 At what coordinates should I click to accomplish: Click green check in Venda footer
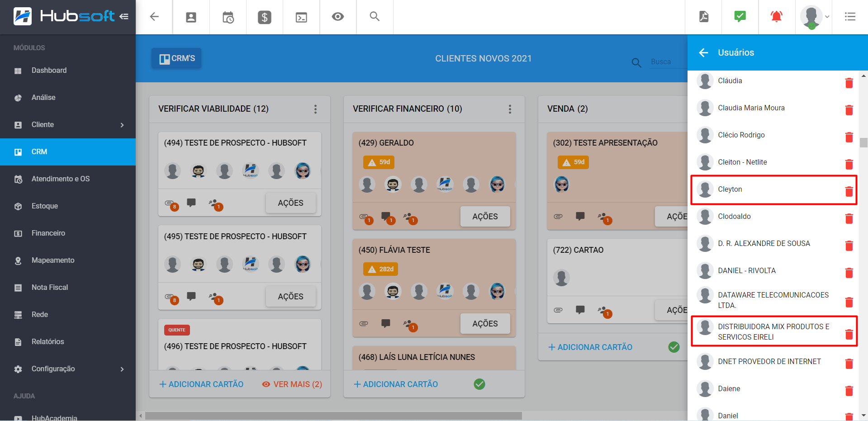click(674, 347)
